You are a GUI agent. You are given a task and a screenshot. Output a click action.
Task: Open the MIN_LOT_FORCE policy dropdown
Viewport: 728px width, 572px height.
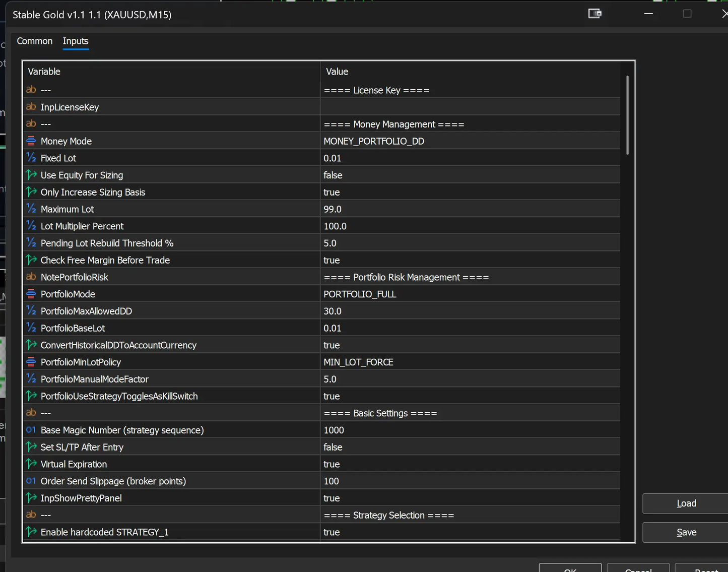coord(470,362)
